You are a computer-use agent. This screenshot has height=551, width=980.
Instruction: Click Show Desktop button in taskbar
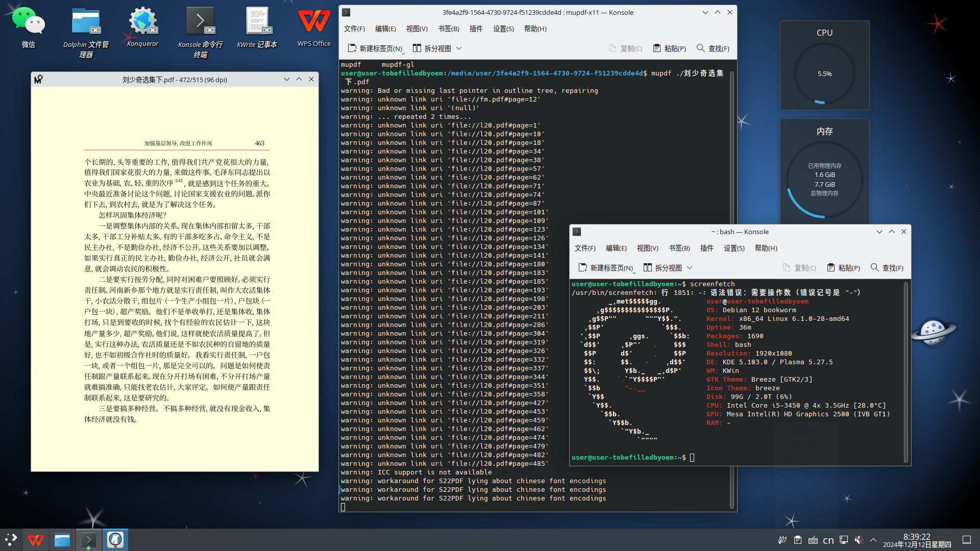pos(967,540)
